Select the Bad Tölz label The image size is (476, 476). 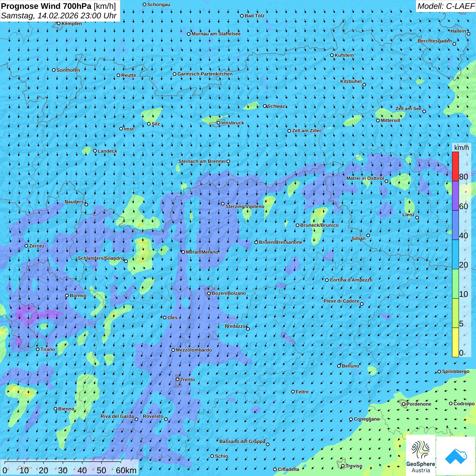pyautogui.click(x=254, y=16)
